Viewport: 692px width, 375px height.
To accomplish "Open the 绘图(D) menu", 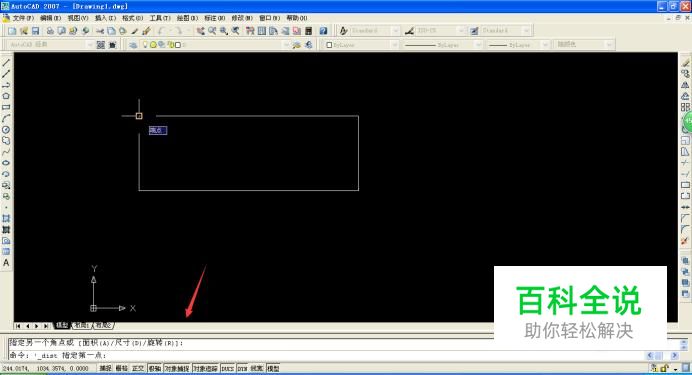I will (x=187, y=18).
